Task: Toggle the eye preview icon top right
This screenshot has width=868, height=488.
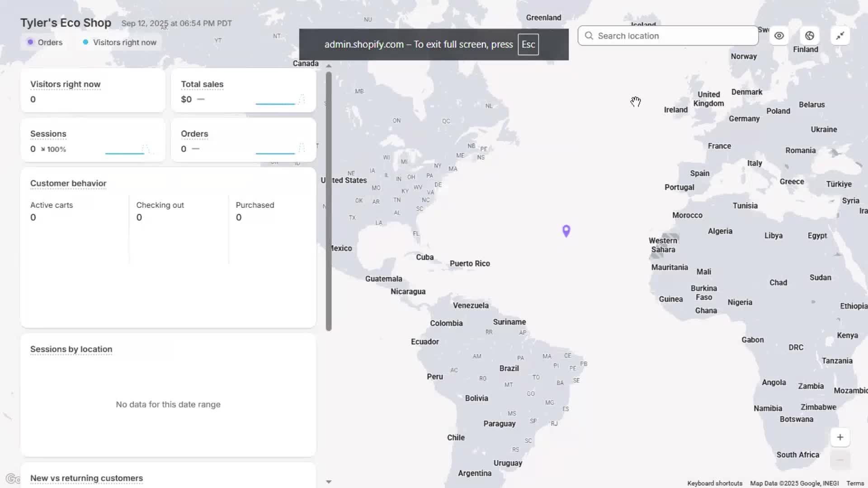Action: 778,36
